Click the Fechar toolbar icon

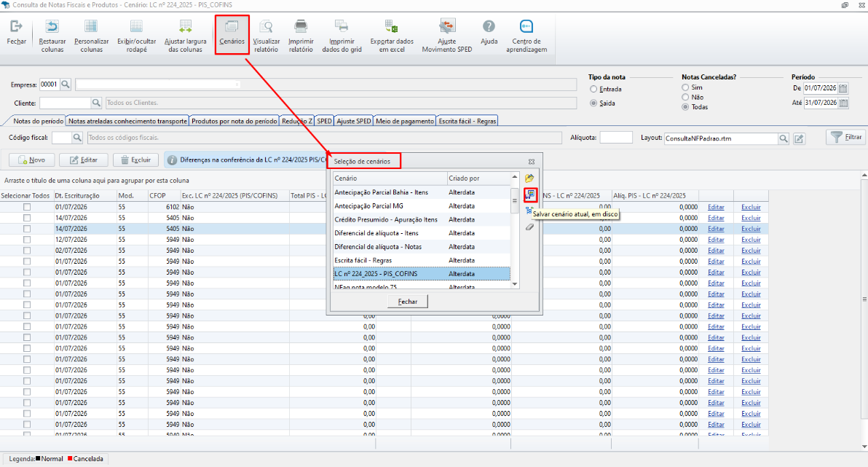click(17, 33)
